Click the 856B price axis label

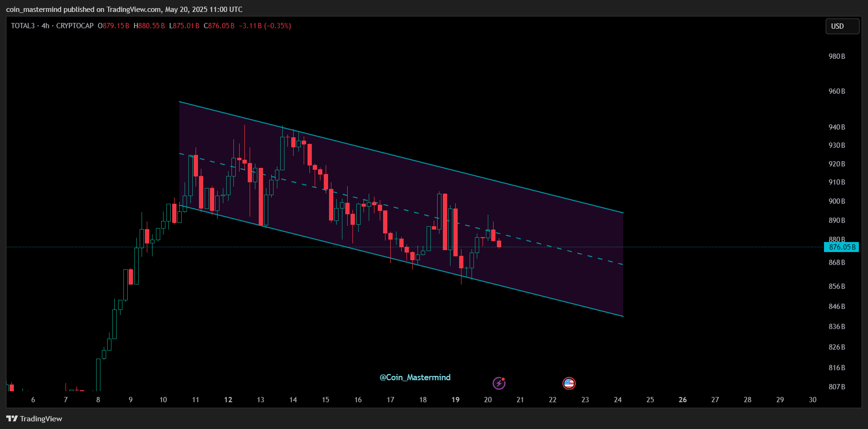[x=837, y=286]
